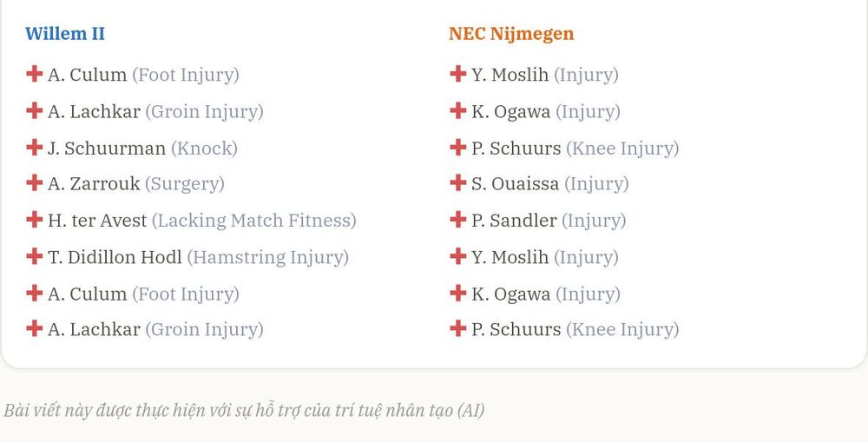Select the player name A. Zarrouk
The height and width of the screenshot is (443, 868).
pos(94,184)
